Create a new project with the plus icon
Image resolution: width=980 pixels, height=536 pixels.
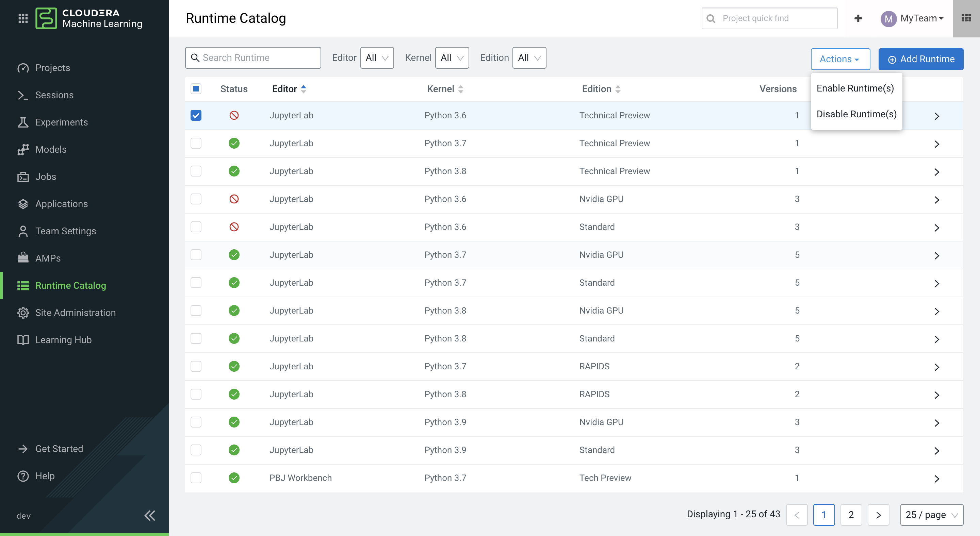tap(858, 18)
